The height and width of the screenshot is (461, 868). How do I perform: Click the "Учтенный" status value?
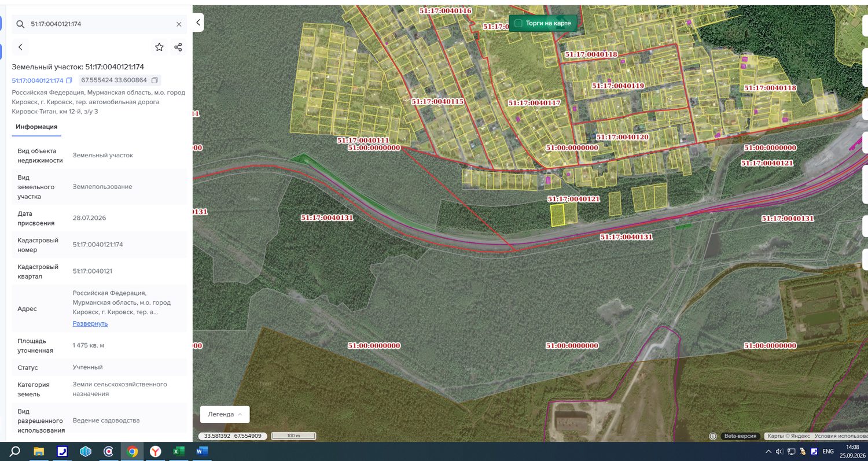(x=87, y=367)
